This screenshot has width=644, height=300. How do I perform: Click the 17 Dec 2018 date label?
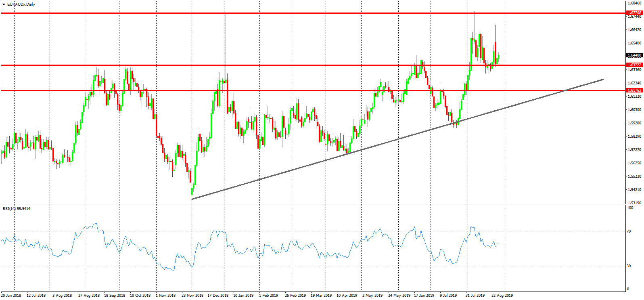pos(218,295)
